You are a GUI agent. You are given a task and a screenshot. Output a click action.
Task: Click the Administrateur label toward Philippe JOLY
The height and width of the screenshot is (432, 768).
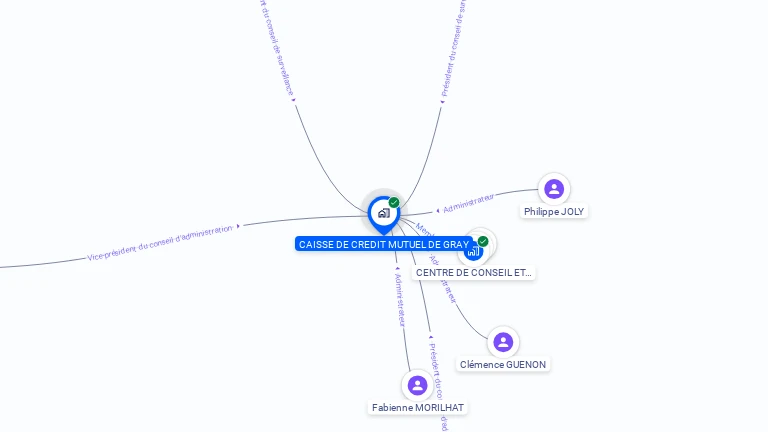(469, 203)
